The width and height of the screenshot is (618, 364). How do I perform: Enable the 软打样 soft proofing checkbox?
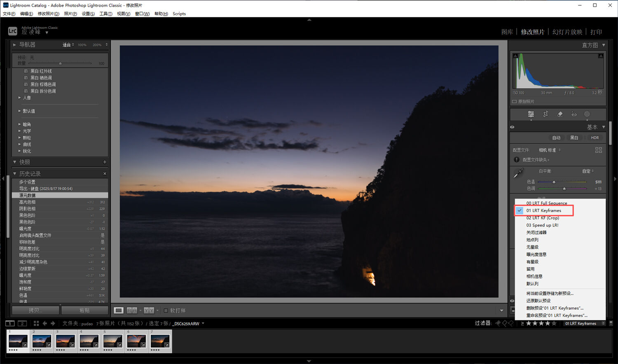[166, 310]
